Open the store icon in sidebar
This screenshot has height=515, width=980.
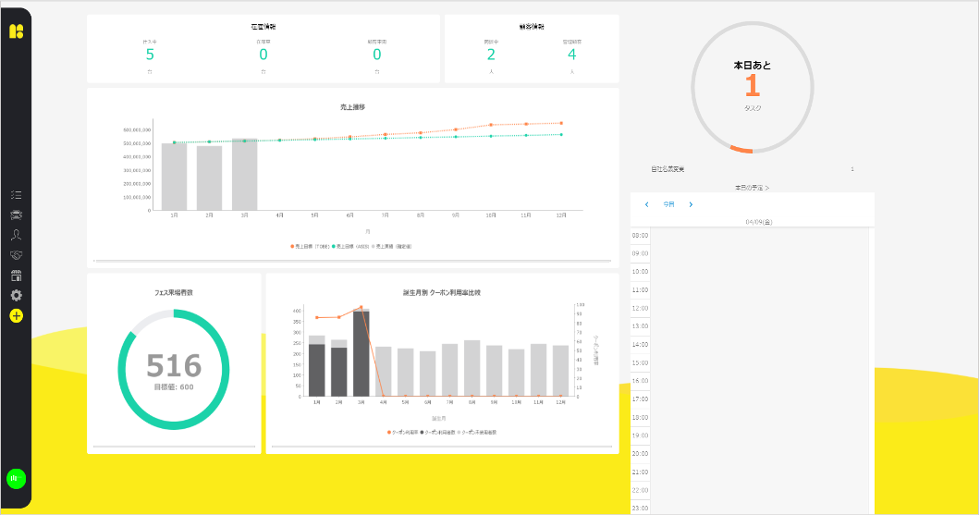pyautogui.click(x=16, y=276)
